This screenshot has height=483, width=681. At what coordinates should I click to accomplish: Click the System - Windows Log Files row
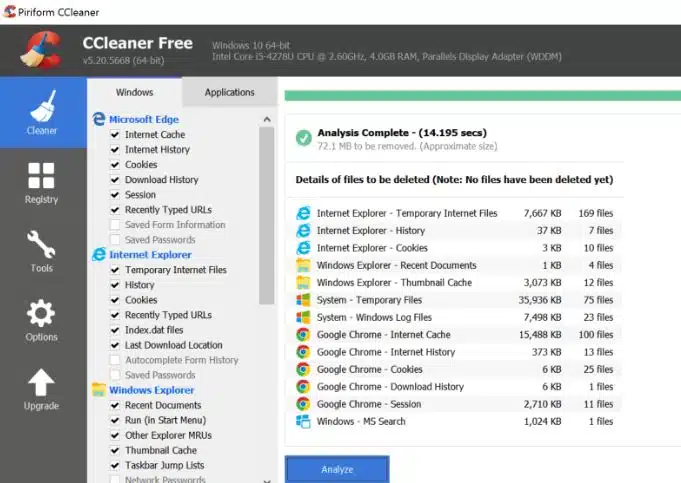(x=455, y=317)
